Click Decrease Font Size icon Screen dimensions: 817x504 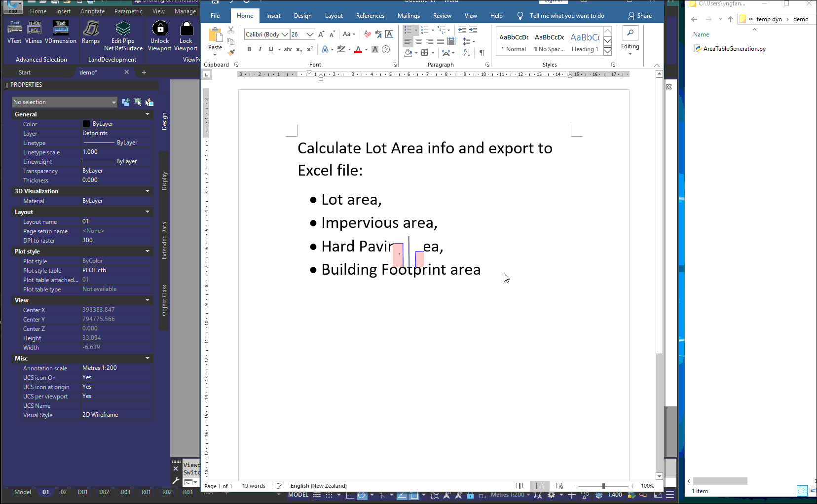coord(332,35)
